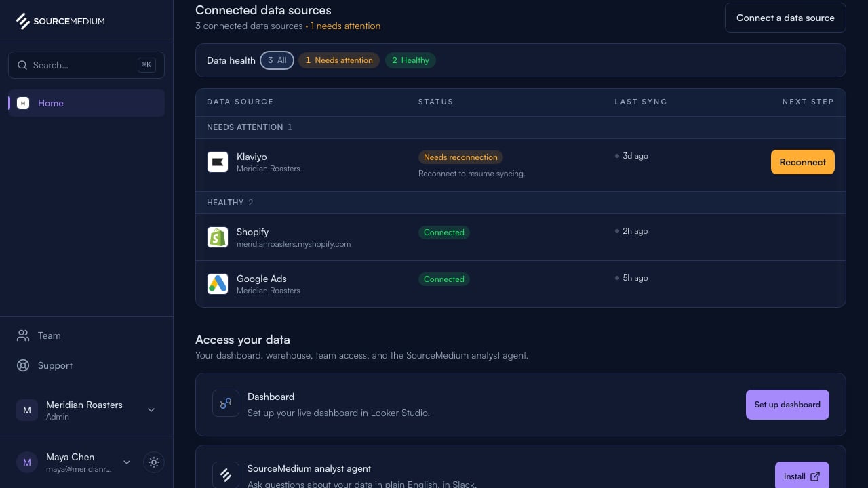Click the Access your data heading

(x=243, y=340)
